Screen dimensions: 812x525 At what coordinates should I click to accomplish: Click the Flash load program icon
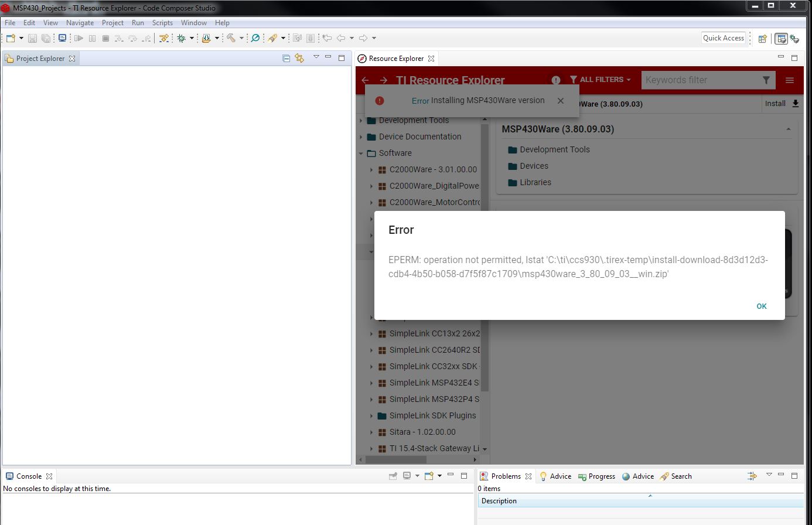[x=206, y=38]
